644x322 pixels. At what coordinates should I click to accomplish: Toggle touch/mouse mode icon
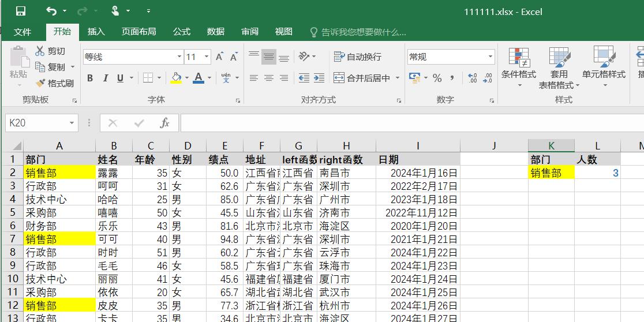(x=116, y=11)
